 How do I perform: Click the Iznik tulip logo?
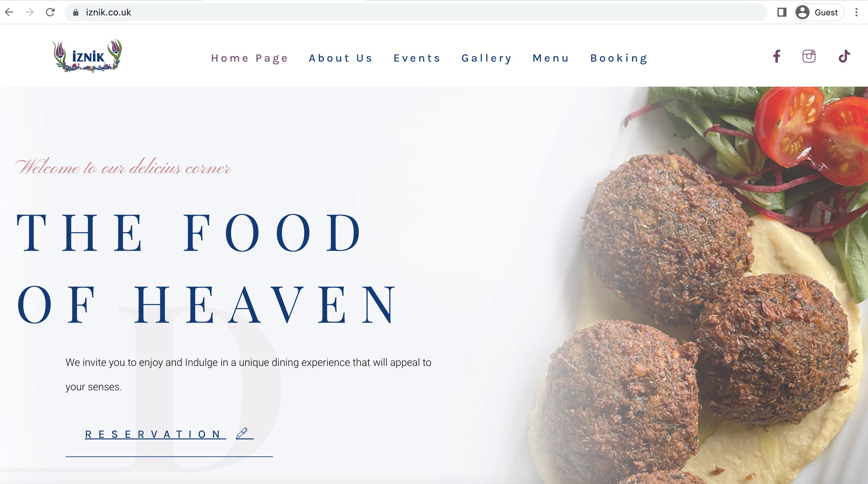87,56
